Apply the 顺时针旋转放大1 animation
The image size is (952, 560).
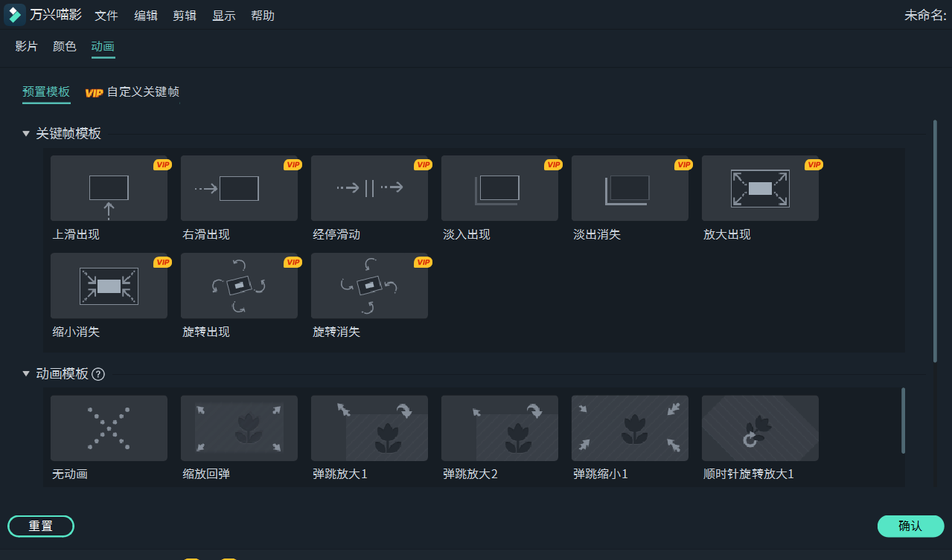[760, 428]
